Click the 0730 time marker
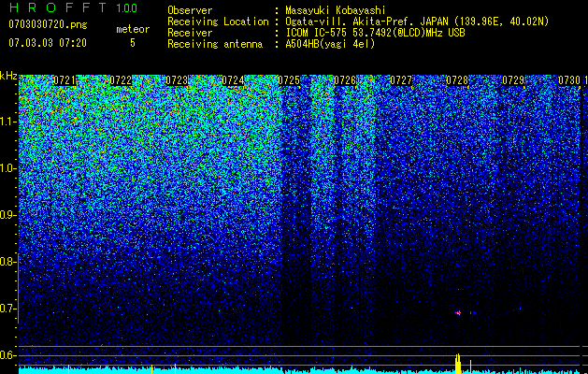588x374 pixels. tap(569, 80)
